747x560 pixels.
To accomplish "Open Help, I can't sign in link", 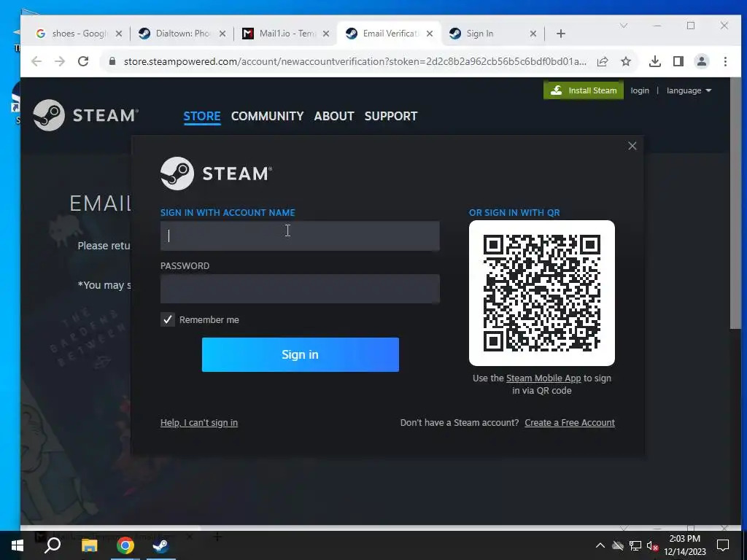I will tap(199, 423).
